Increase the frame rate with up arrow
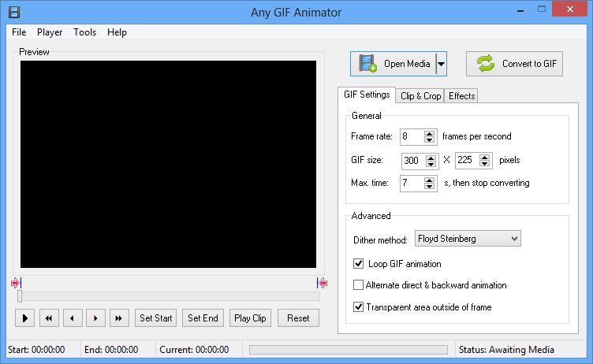The image size is (593, 364). click(429, 133)
